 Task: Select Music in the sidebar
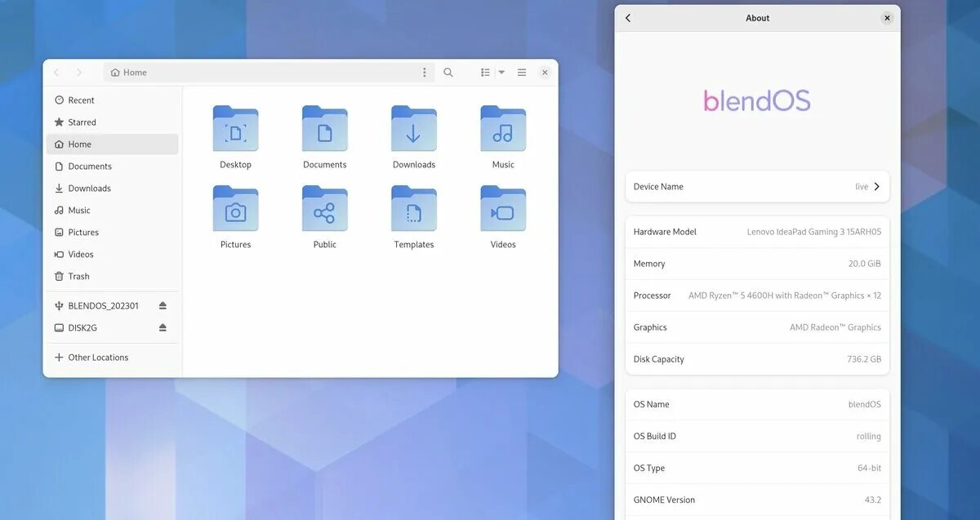113,211
